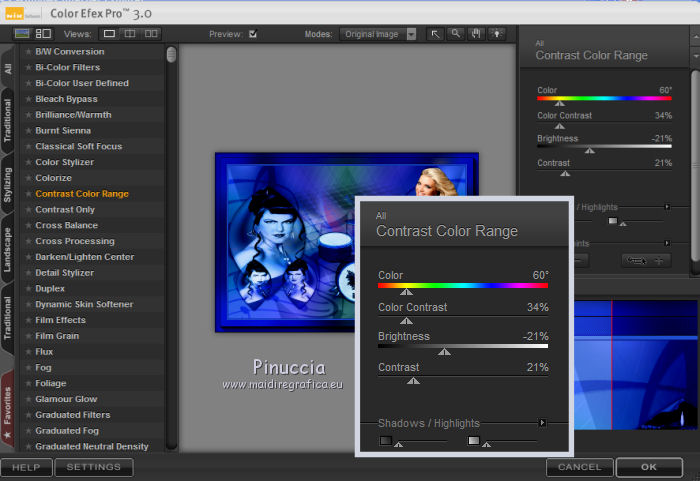This screenshot has height=481, width=700.
Task: Select the Classical Soft Focus filter
Action: coord(79,146)
